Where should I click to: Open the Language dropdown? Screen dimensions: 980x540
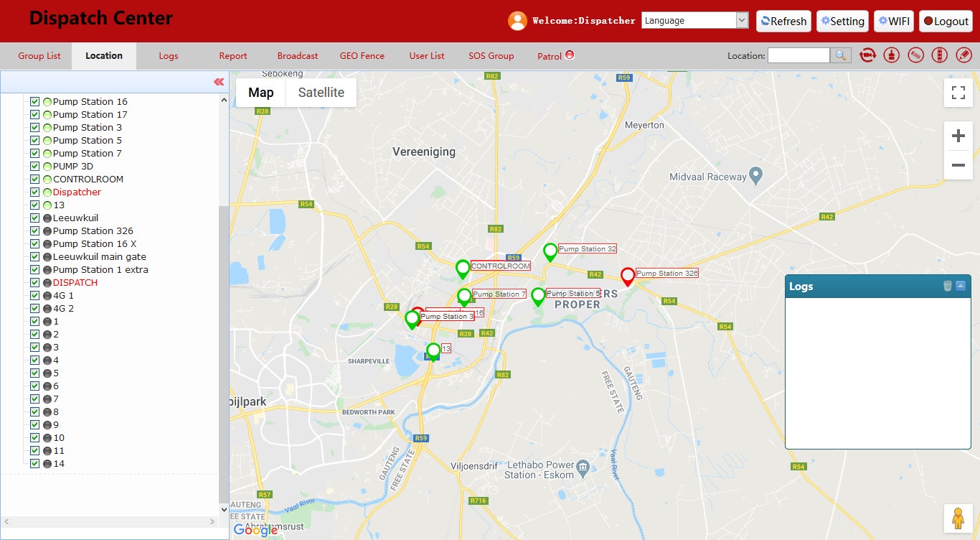tap(695, 20)
